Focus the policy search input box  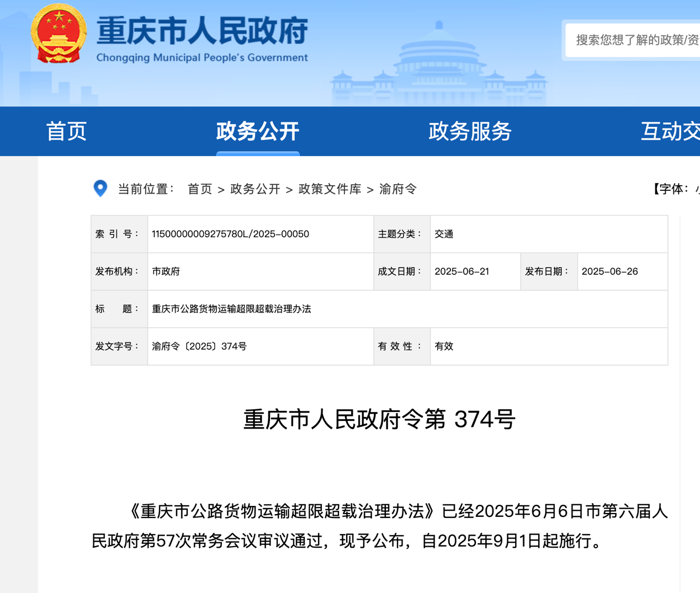click(635, 40)
